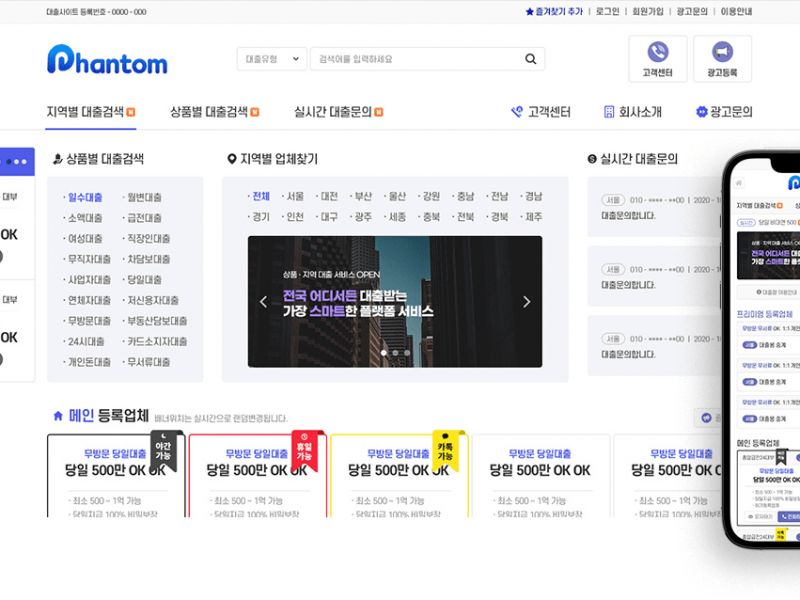Click the first banner pagination dot
This screenshot has height=600, width=800.
tap(384, 353)
